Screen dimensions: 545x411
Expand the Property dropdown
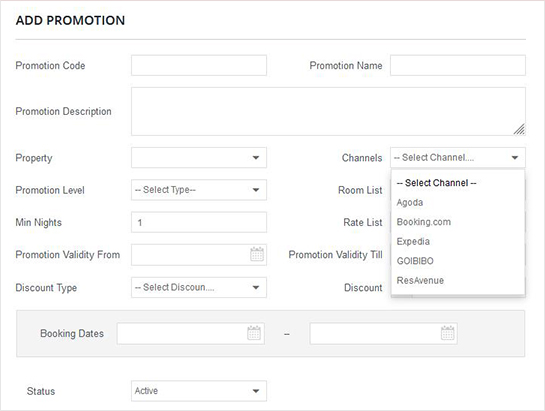point(199,158)
